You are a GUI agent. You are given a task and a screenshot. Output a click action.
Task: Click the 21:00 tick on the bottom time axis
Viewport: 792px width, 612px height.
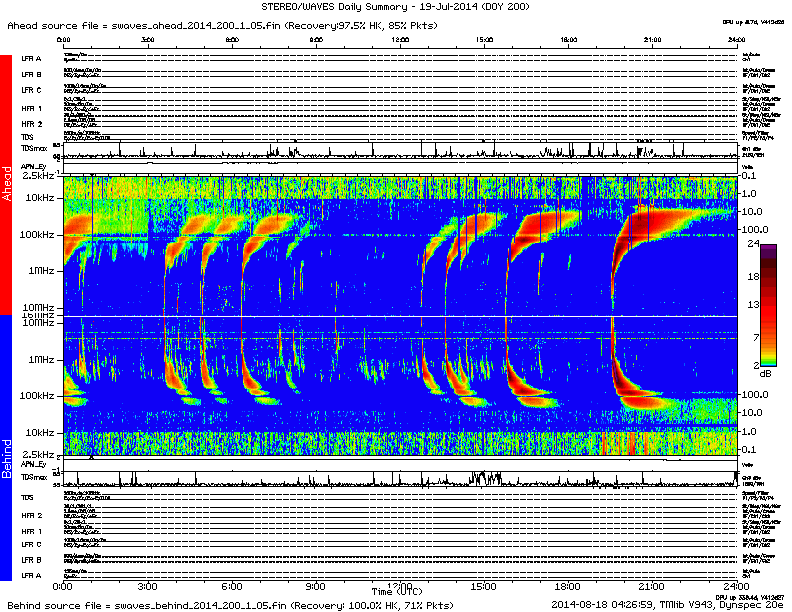pos(652,587)
